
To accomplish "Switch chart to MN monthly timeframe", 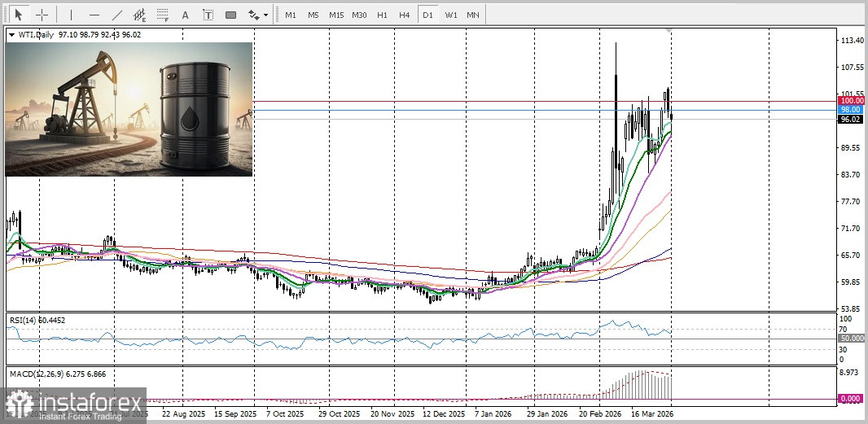I will click(473, 15).
